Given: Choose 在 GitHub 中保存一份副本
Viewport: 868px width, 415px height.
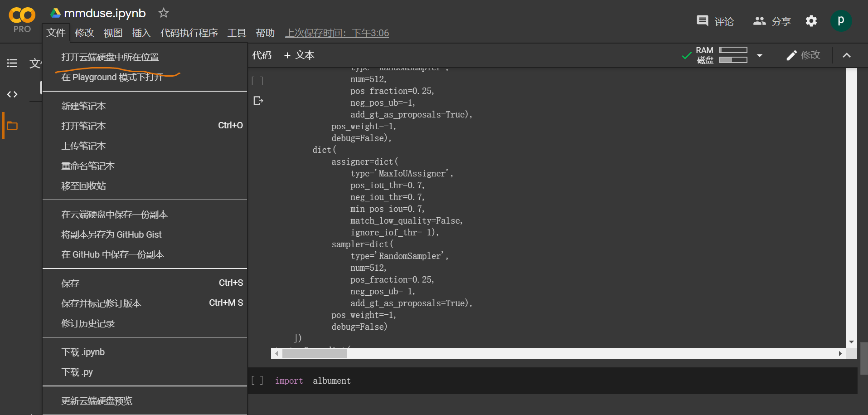Looking at the screenshot, I should click(145, 254).
